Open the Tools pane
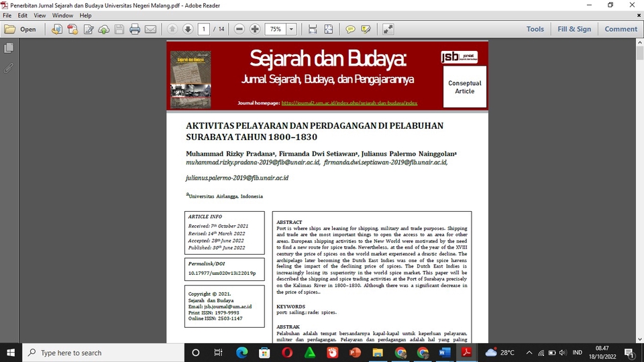Screen dimensions: 644x362 535,29
